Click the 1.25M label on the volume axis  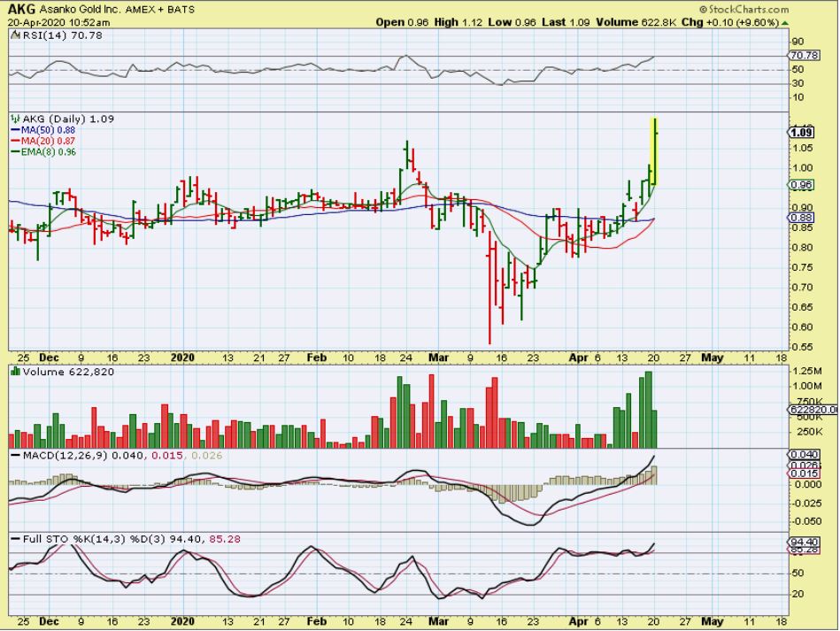[806, 371]
